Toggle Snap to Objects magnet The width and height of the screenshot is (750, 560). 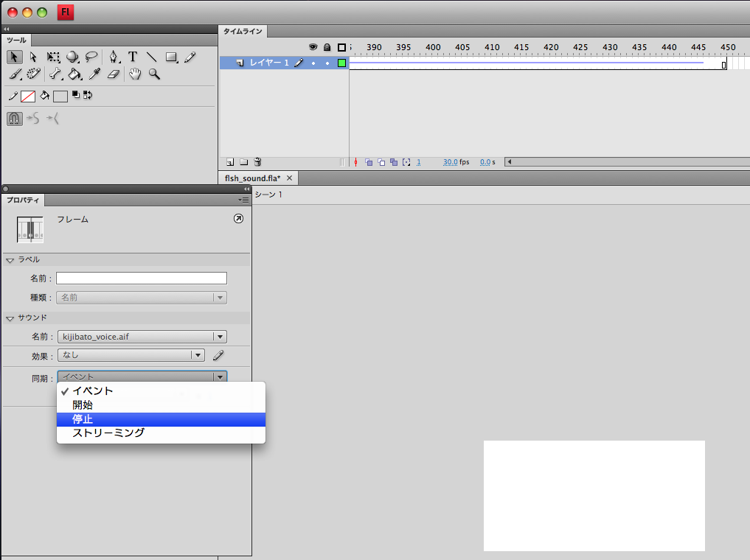pos(14,118)
